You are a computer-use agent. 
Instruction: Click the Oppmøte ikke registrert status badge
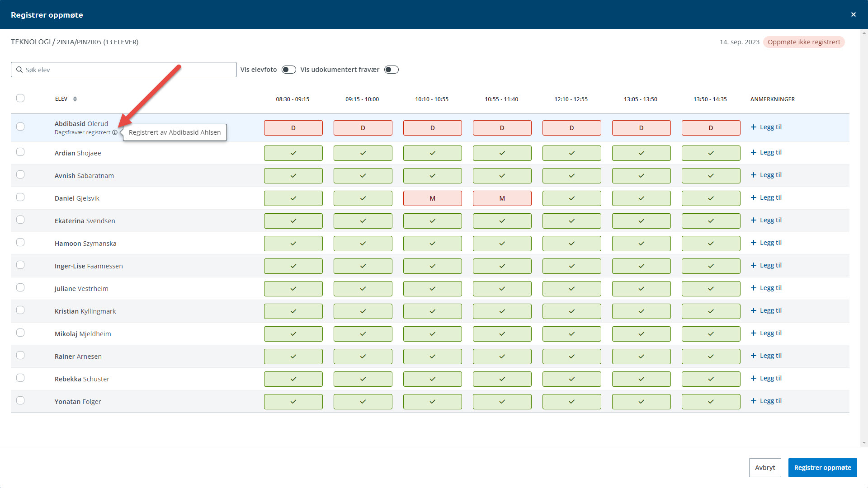click(804, 42)
